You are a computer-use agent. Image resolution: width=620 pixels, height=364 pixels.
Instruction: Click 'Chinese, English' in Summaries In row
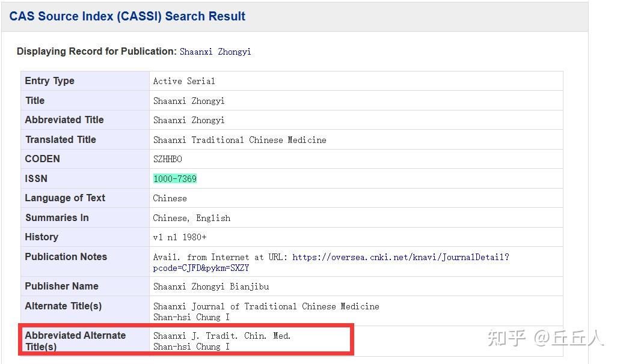point(191,218)
